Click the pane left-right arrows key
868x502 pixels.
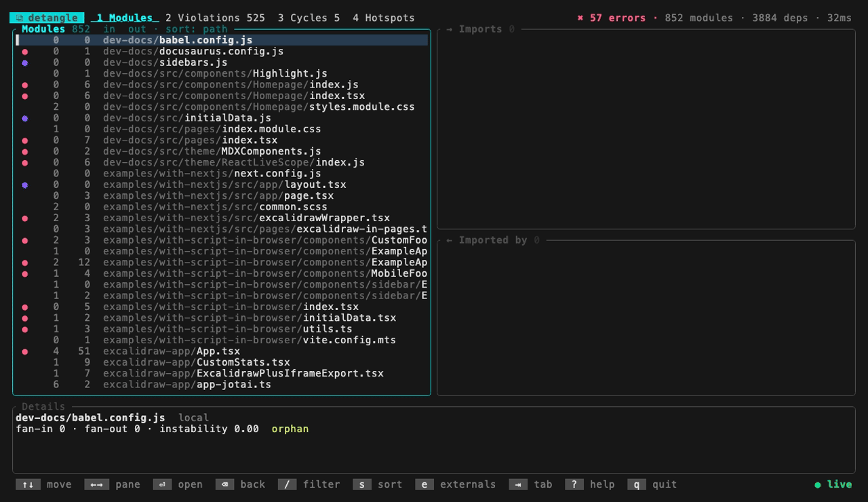[96, 484]
